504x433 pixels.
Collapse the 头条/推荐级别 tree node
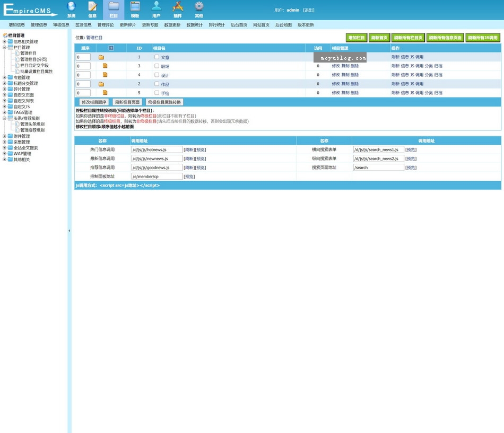click(x=4, y=118)
